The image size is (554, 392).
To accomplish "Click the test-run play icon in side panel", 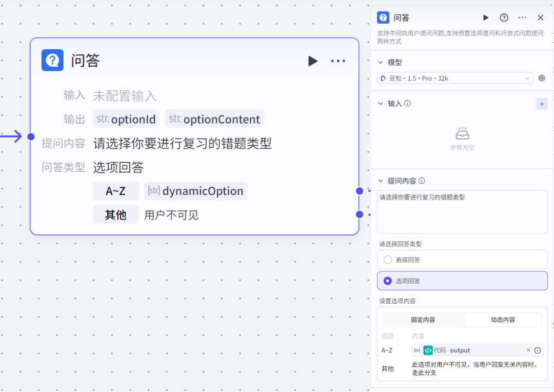I will point(486,18).
